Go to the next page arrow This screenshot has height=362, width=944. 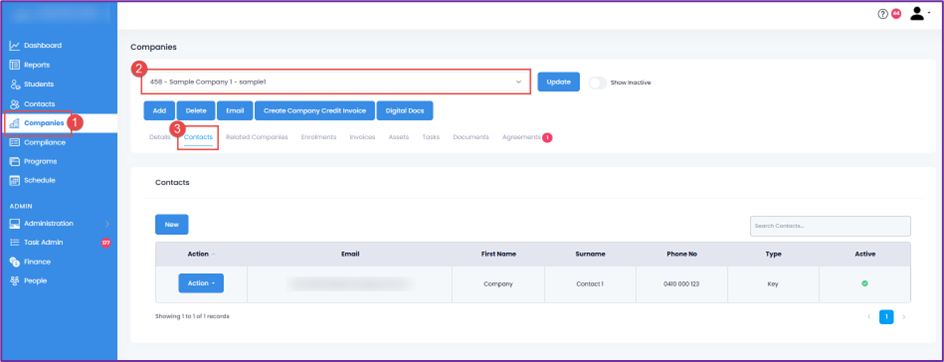pyautogui.click(x=903, y=316)
